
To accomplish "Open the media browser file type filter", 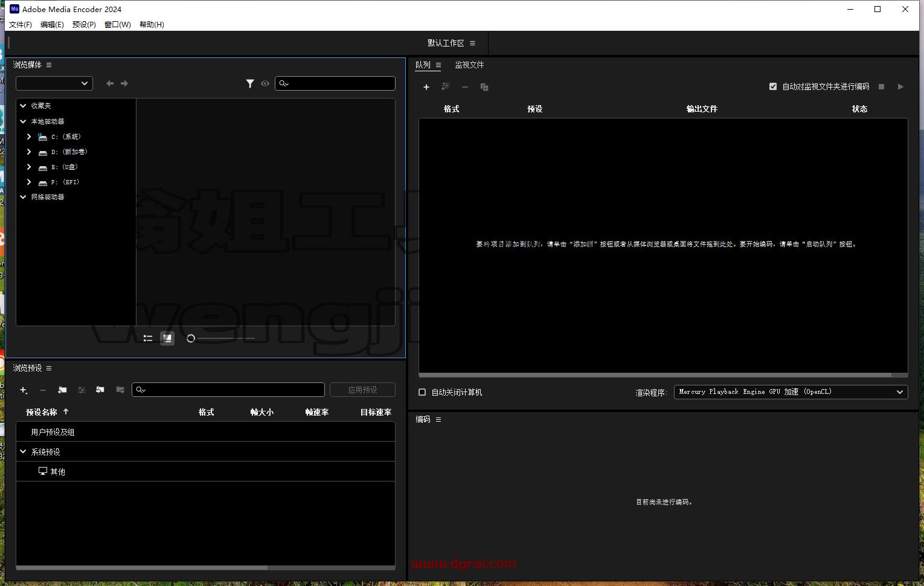I will [x=250, y=83].
